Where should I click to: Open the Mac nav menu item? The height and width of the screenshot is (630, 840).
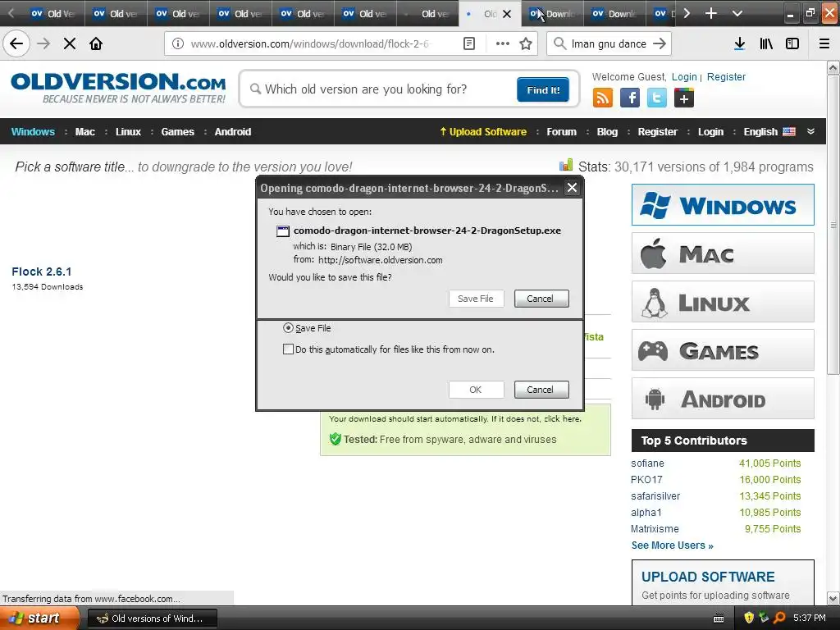[84, 132]
